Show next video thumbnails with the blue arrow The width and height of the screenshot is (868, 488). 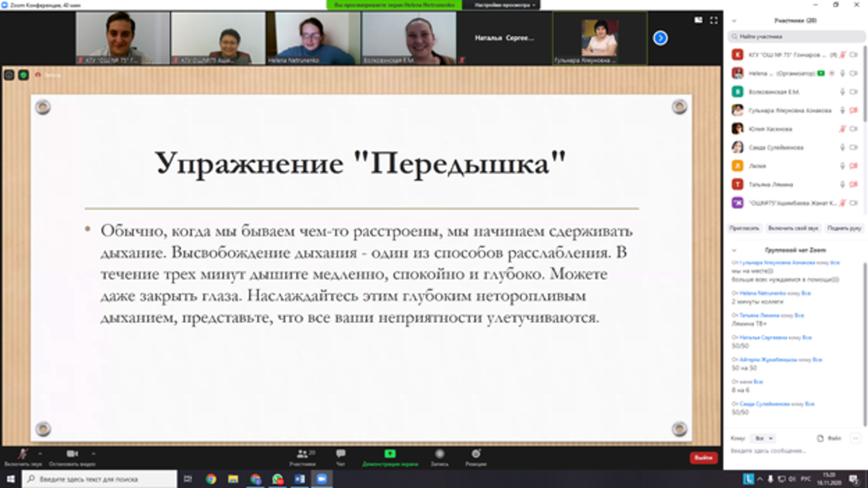[x=660, y=38]
